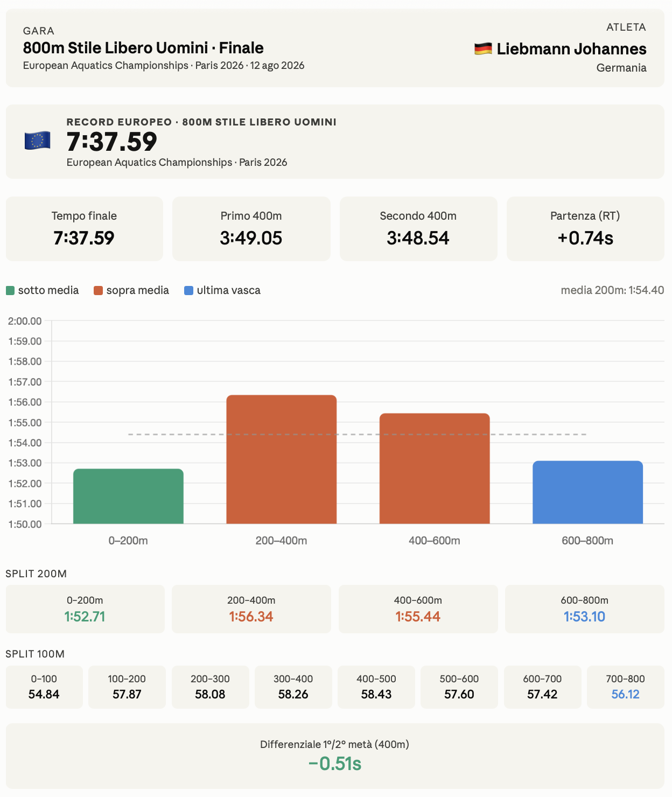Click the SPLIT 100M section heading
Viewport: 672px width, 797px height.
point(35,654)
